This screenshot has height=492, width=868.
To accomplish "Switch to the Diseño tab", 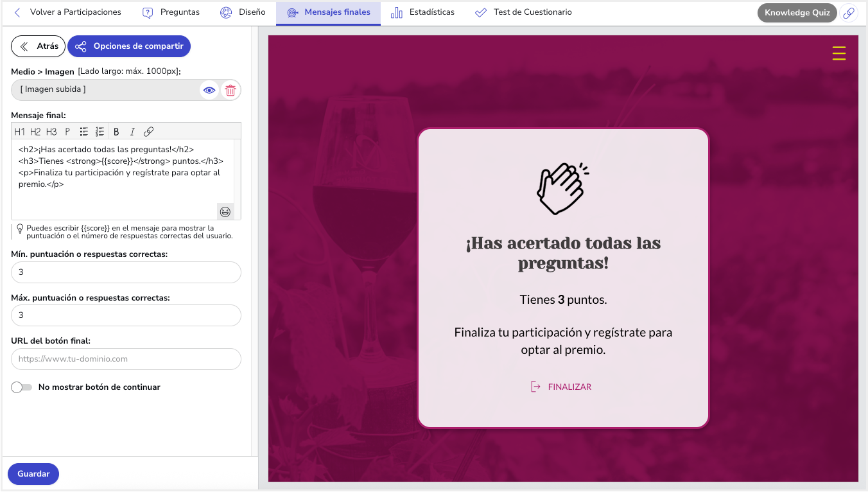I will [242, 12].
